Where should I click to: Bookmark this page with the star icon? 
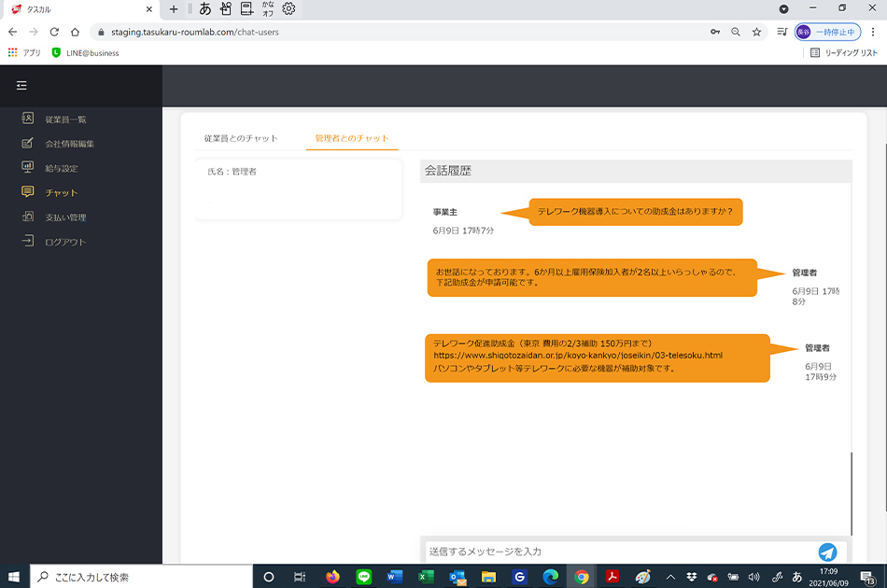[756, 32]
